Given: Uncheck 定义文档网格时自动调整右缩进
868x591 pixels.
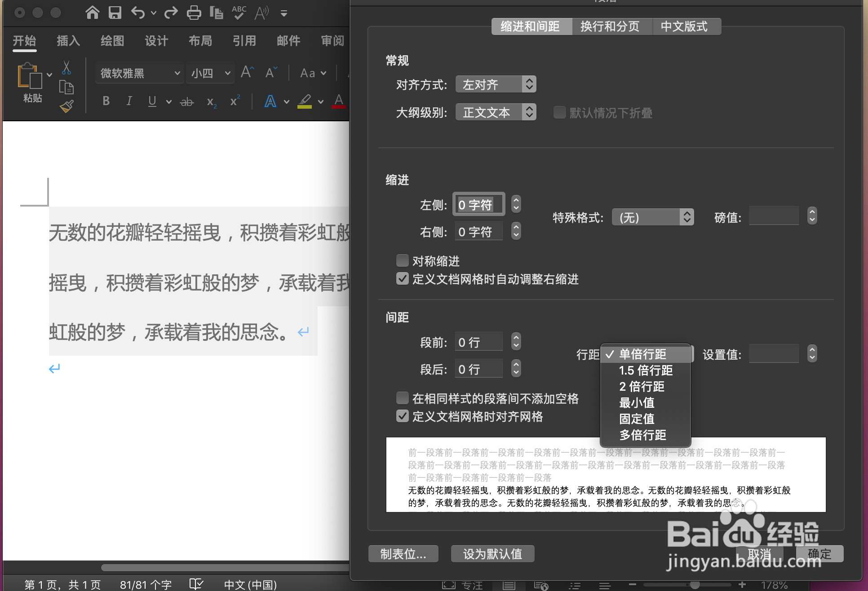Looking at the screenshot, I should 403,279.
